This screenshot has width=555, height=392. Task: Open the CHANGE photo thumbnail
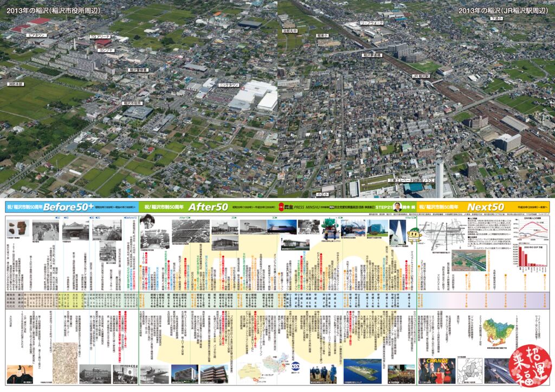coord(437,370)
